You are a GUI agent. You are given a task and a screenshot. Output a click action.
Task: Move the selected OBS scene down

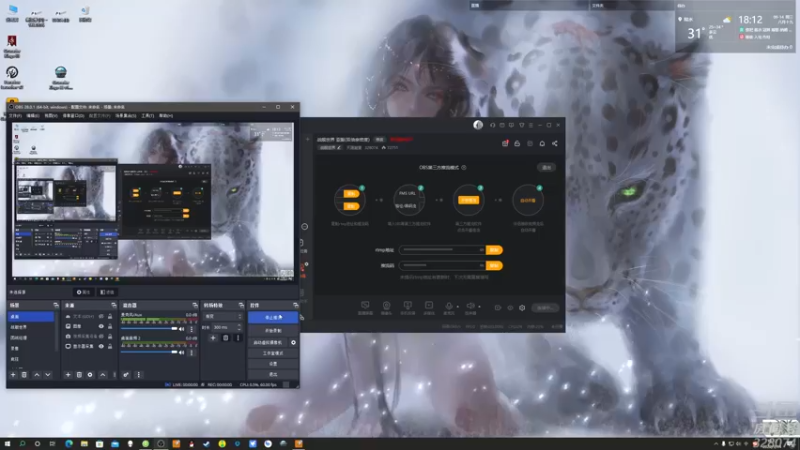[x=47, y=374]
